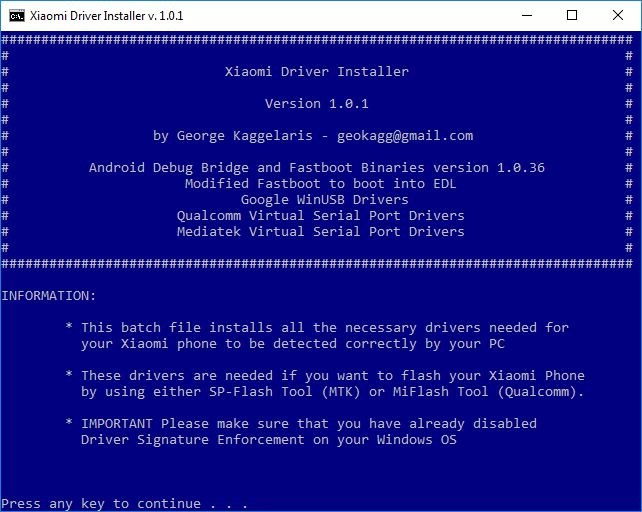Click the 'Version 1.0.1' line

coord(316,104)
